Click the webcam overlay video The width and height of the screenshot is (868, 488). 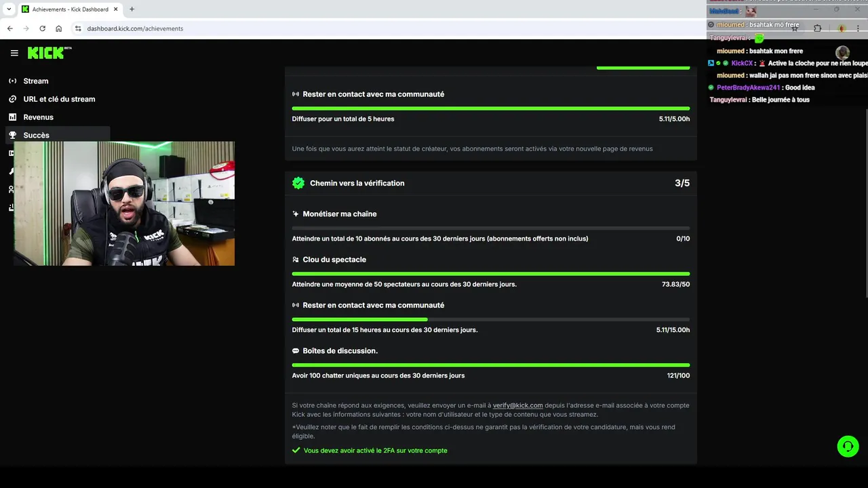coord(124,203)
